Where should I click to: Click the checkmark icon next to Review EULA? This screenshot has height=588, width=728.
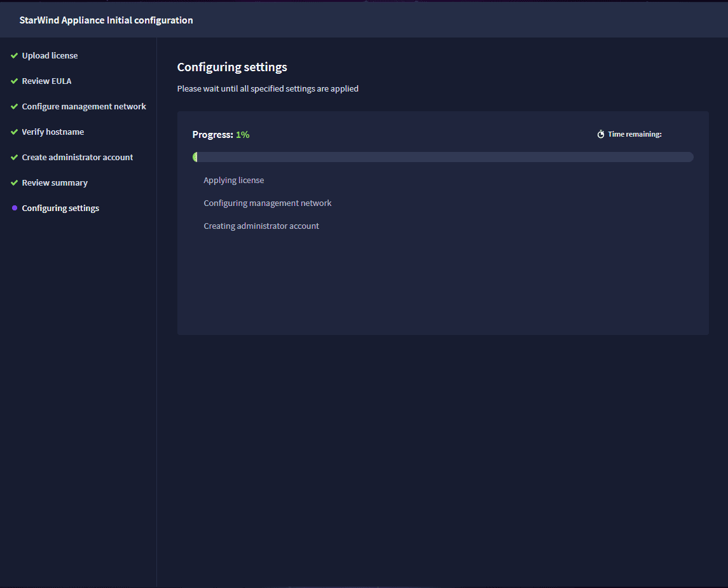(15, 81)
